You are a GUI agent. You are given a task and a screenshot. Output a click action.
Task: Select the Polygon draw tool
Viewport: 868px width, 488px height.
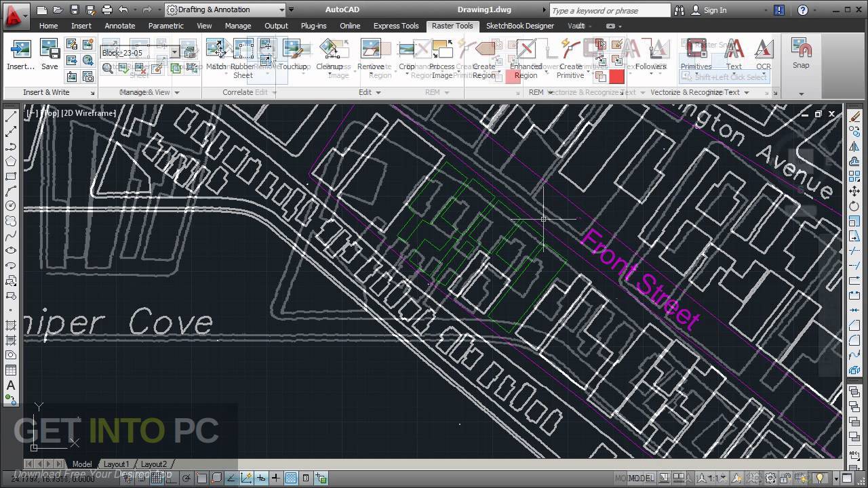tap(11, 161)
